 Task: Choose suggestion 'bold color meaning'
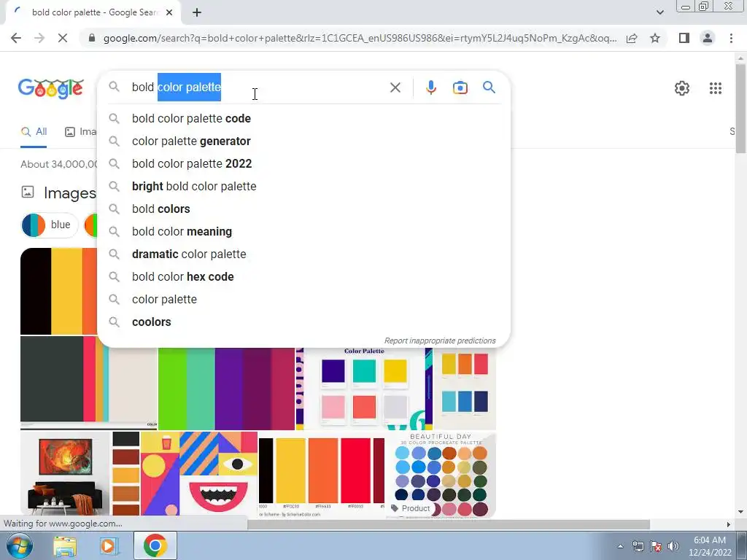tap(304, 231)
